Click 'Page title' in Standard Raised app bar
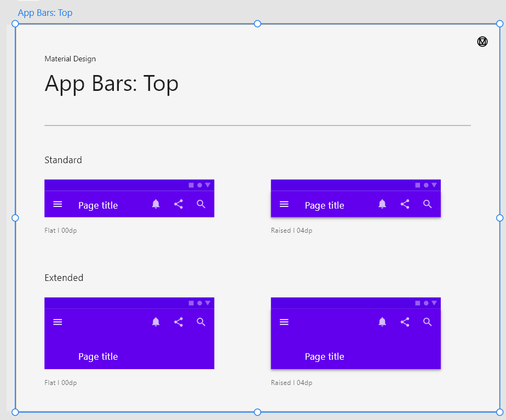This screenshot has height=420, width=506. 325,205
